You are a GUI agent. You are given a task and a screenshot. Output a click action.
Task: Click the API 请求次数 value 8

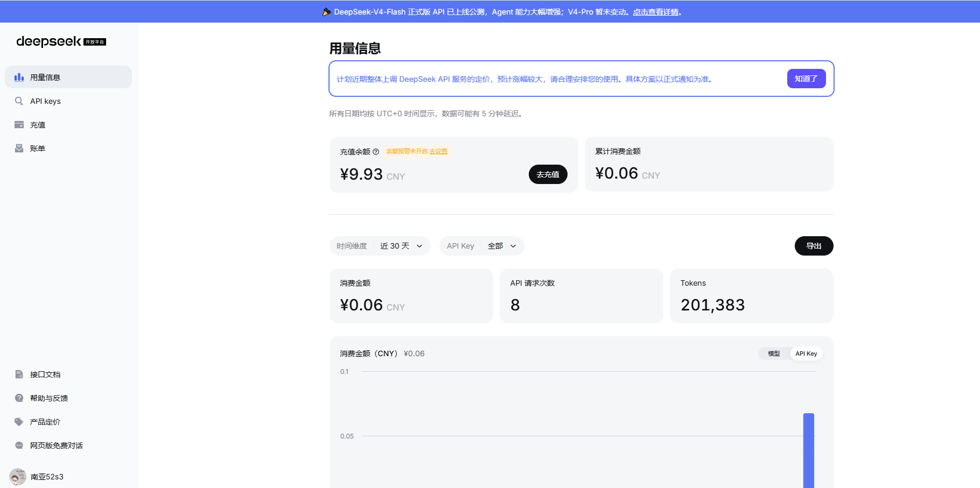coord(515,305)
